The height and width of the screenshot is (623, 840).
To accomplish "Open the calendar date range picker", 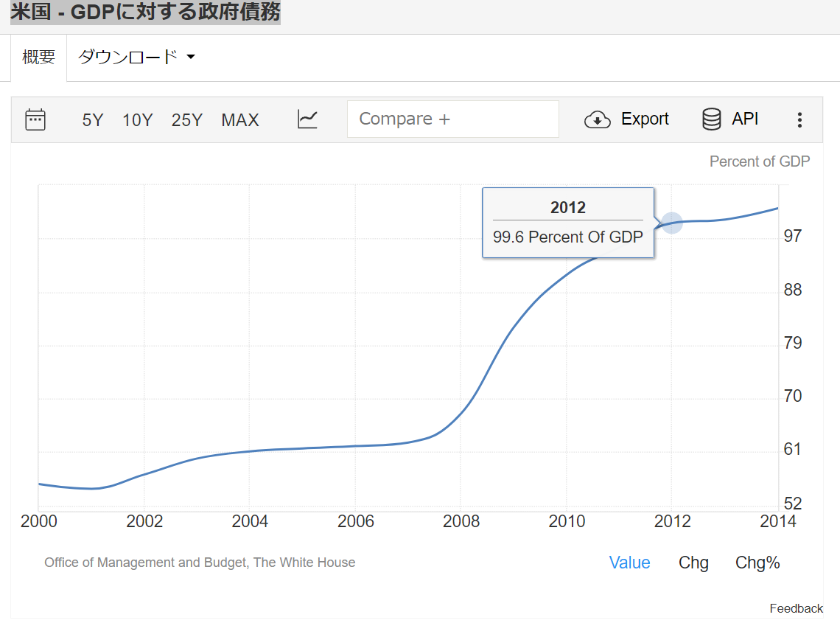I will click(x=35, y=119).
